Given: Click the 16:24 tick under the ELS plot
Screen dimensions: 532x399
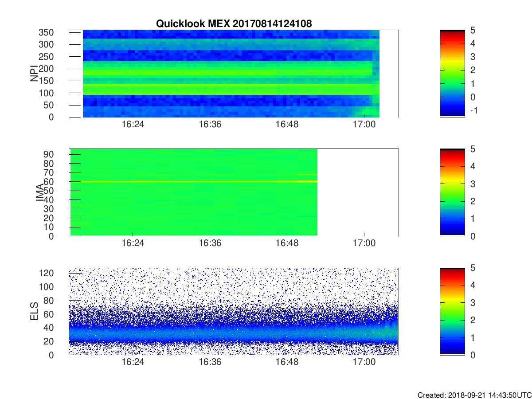Looking at the screenshot, I should click(133, 362).
